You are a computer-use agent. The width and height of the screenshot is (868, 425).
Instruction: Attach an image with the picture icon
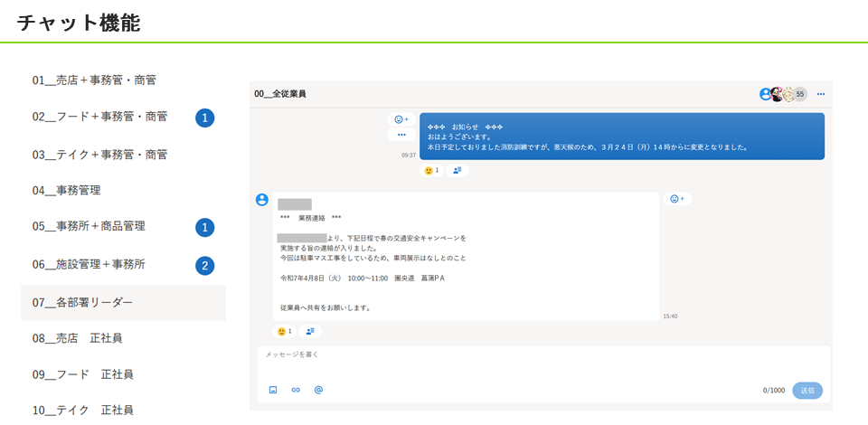click(273, 390)
